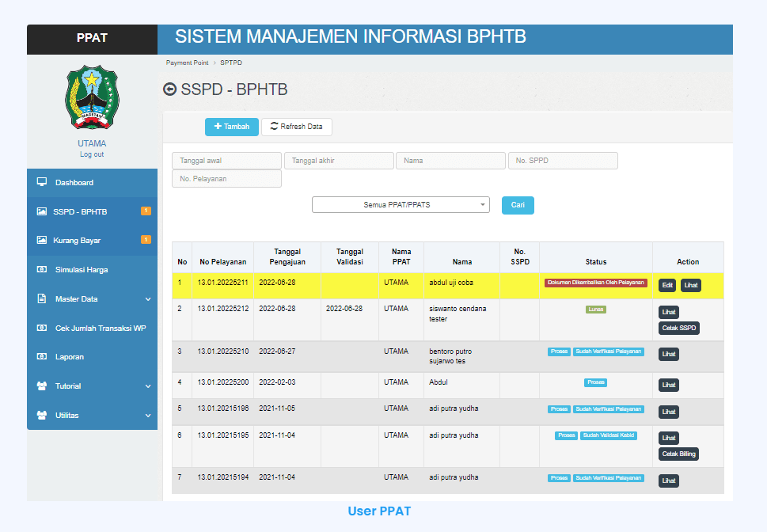Click the Refresh Data button
Viewport: 767px width, 532px height.
(296, 127)
